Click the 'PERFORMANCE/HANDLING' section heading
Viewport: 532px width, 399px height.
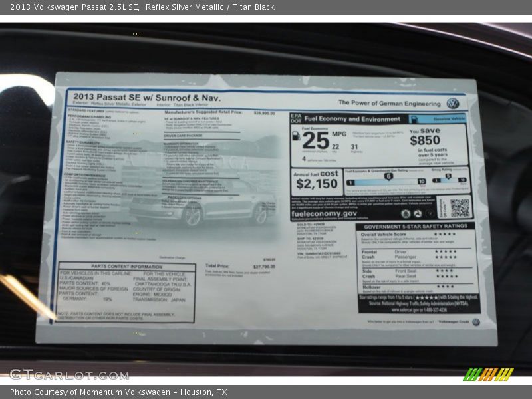[89, 117]
